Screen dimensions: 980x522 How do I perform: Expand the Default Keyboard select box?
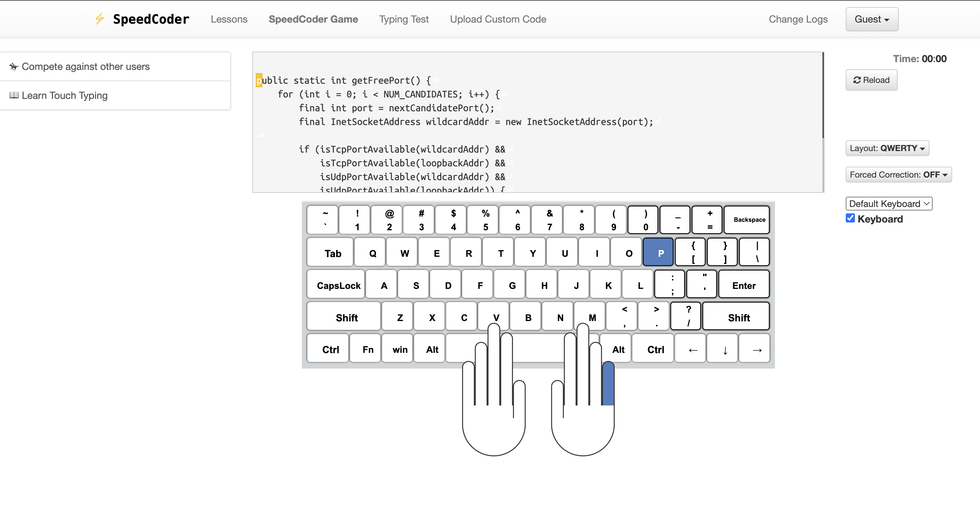coord(888,203)
